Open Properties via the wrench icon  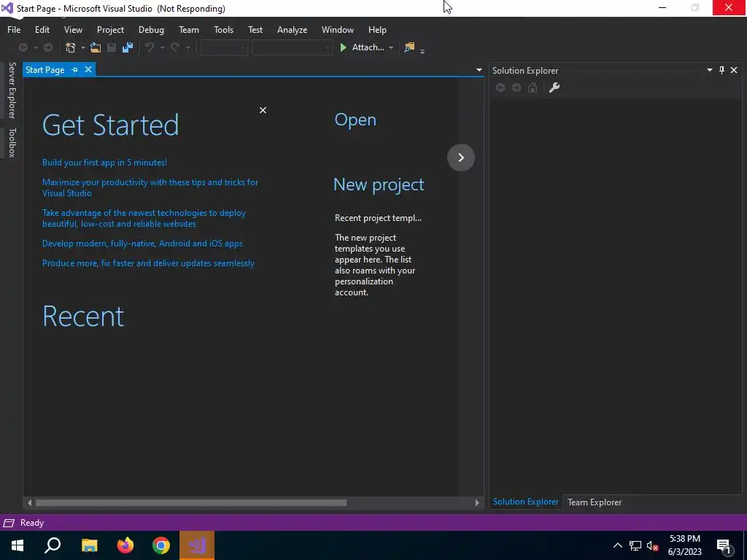[554, 87]
